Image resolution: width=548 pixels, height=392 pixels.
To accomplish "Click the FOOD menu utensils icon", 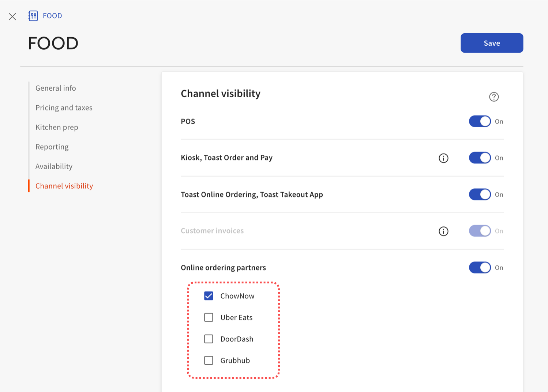I will click(x=33, y=16).
